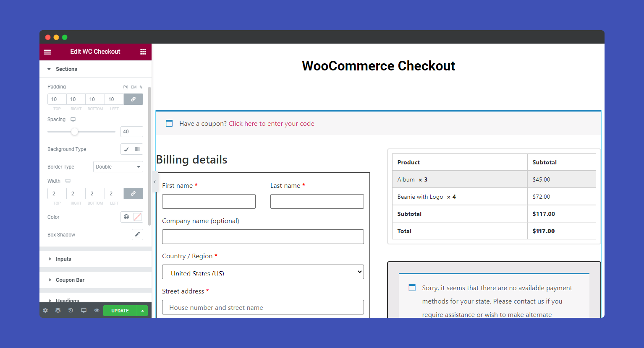Click the border Width TOP field
The height and width of the screenshot is (348, 644).
(x=57, y=194)
